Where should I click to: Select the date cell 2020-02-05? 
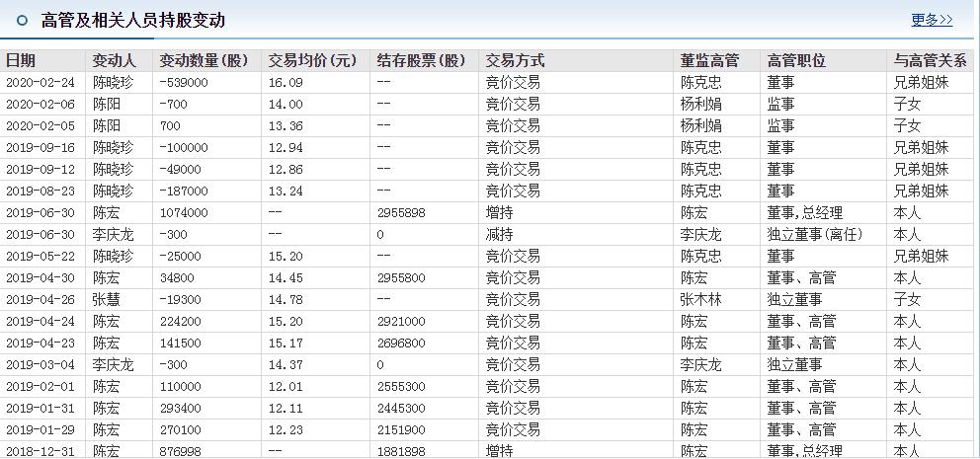(40, 126)
